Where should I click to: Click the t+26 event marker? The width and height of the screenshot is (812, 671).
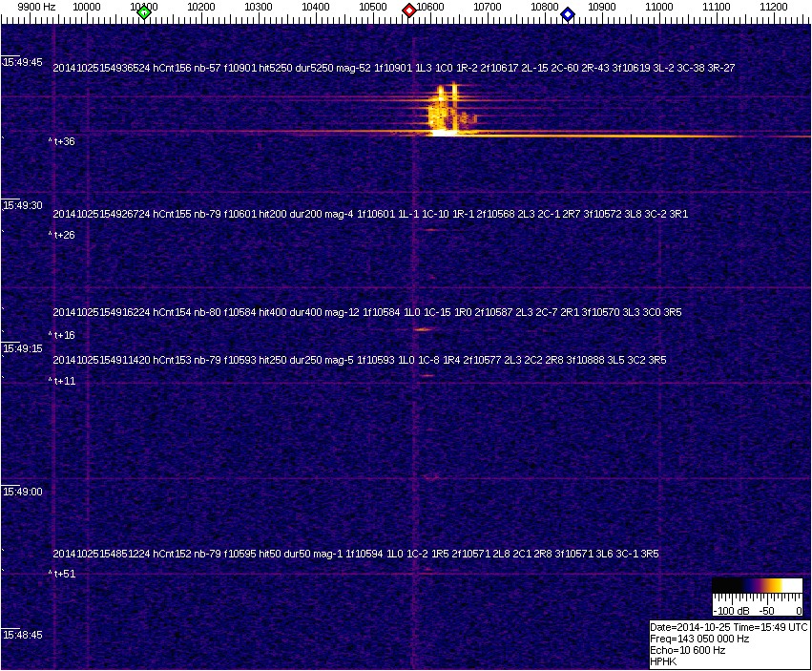point(63,235)
